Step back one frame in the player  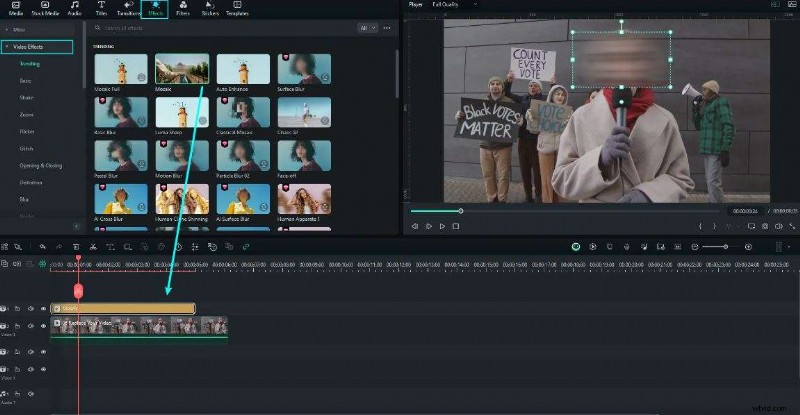[x=415, y=226]
